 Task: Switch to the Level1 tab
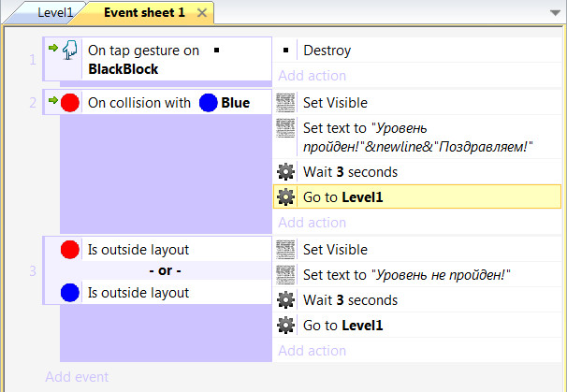click(x=54, y=13)
